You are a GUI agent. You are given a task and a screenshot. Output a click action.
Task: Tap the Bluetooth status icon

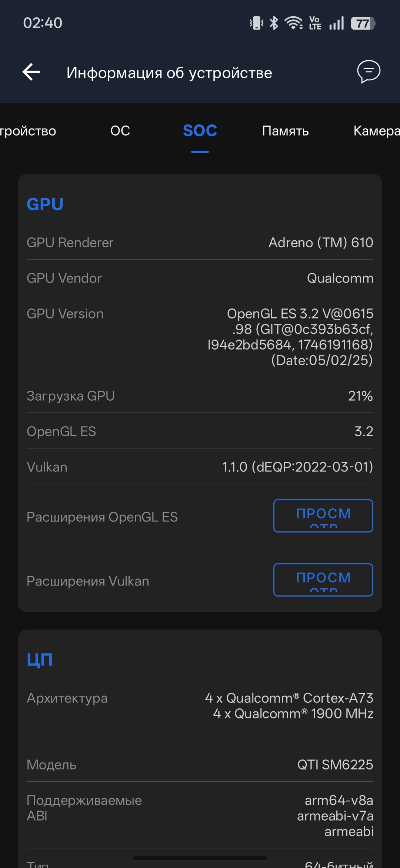[x=274, y=23]
